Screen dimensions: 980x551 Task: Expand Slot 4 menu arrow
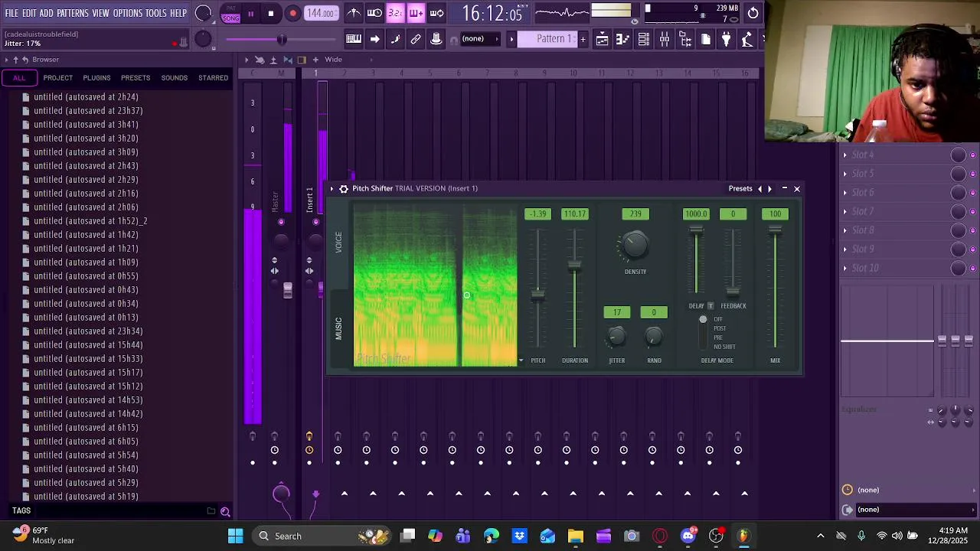click(845, 155)
